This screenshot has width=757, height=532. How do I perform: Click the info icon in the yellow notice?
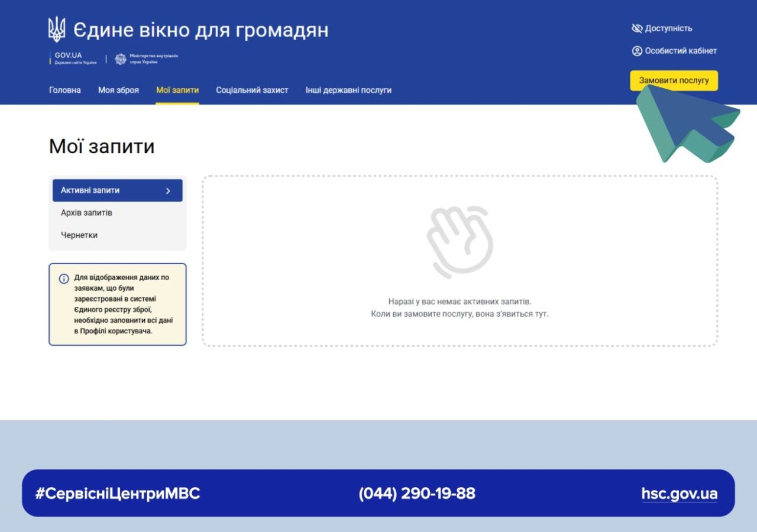(x=64, y=278)
